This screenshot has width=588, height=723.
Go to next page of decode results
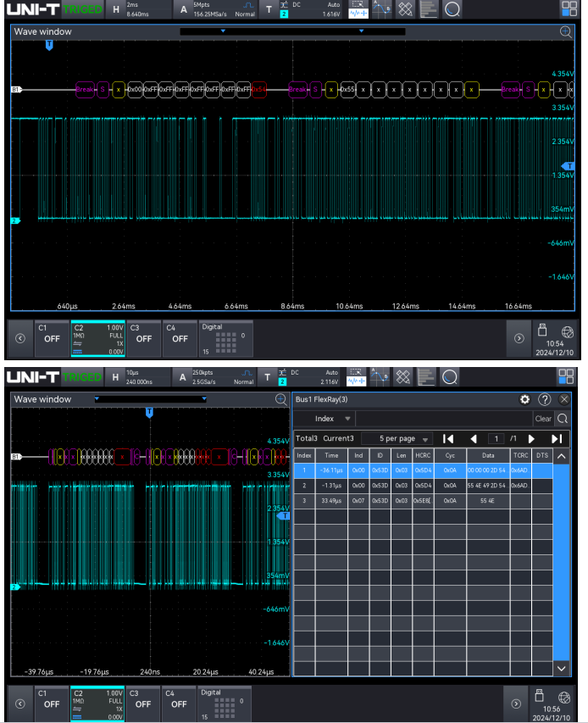[531, 438]
